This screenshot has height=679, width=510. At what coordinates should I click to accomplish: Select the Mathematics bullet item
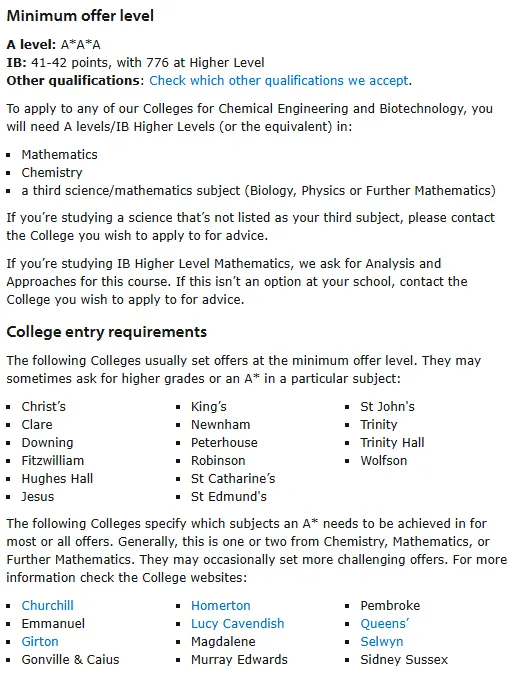pyautogui.click(x=59, y=155)
